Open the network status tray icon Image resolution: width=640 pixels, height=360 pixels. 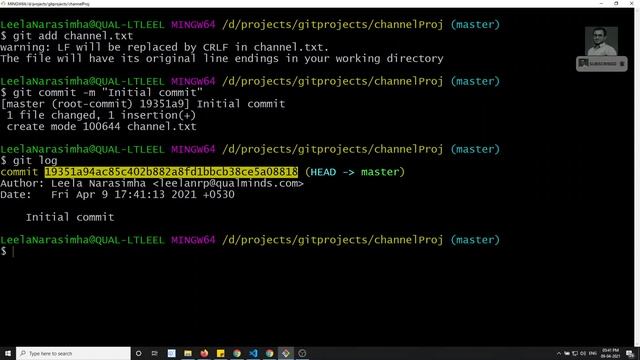pos(575,353)
